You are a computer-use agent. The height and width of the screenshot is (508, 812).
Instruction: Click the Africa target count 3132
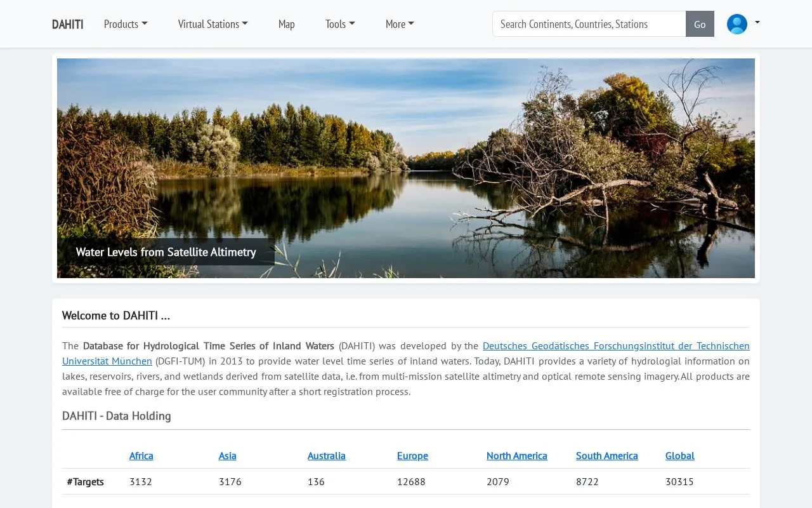(x=141, y=482)
